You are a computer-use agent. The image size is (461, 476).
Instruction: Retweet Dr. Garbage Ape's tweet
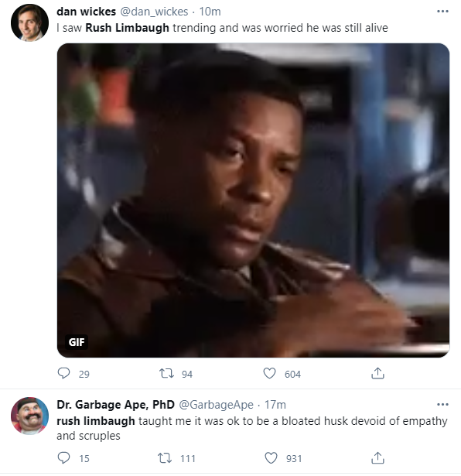(x=166, y=457)
